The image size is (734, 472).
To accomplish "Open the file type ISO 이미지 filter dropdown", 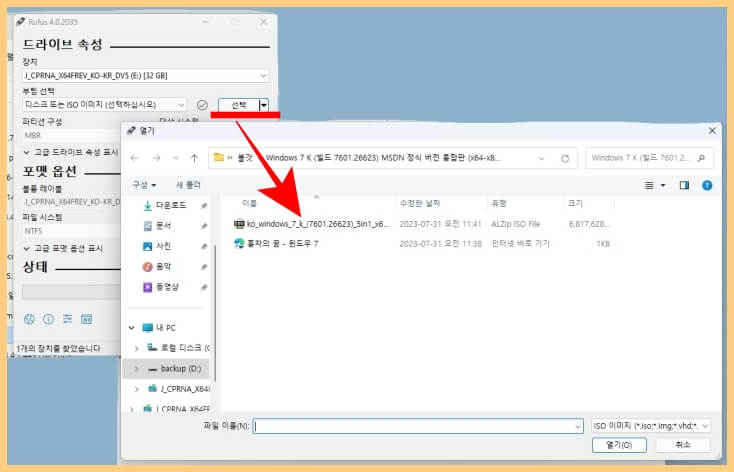I will 651,426.
